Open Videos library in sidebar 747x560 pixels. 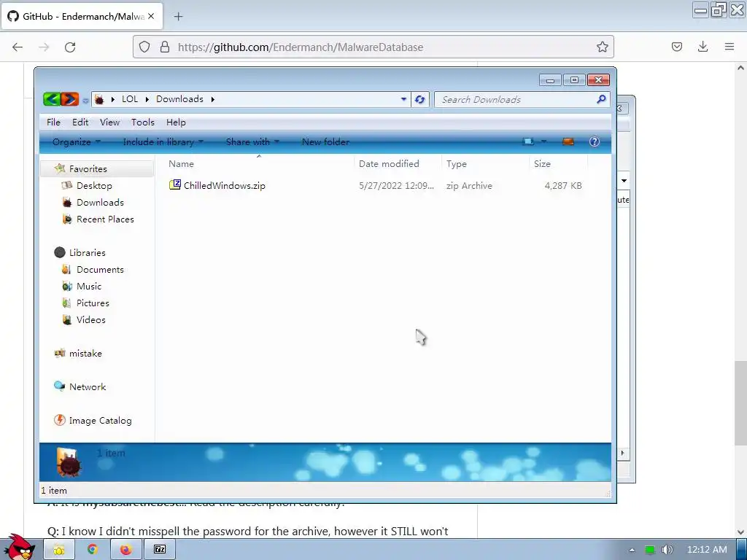pyautogui.click(x=91, y=320)
